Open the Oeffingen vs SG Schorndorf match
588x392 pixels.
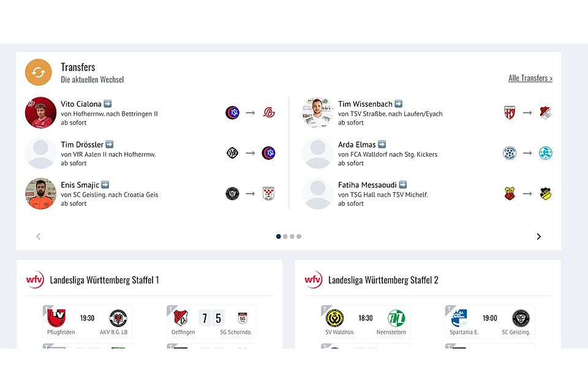pos(211,322)
